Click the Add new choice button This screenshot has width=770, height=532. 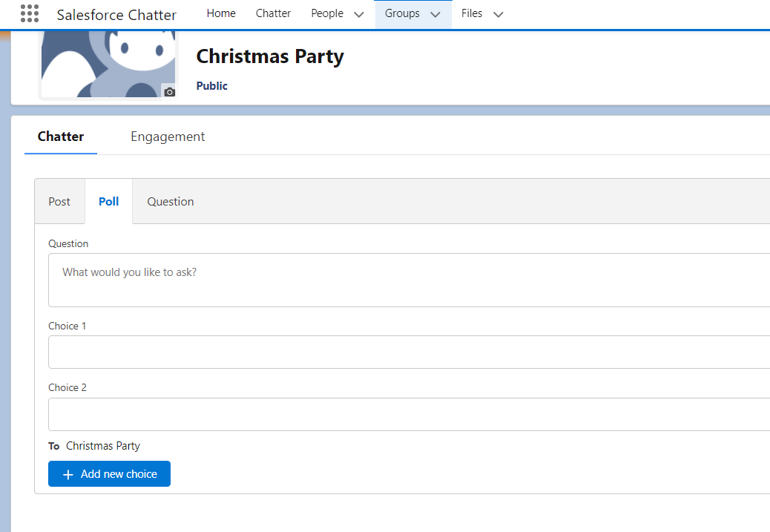click(x=109, y=473)
